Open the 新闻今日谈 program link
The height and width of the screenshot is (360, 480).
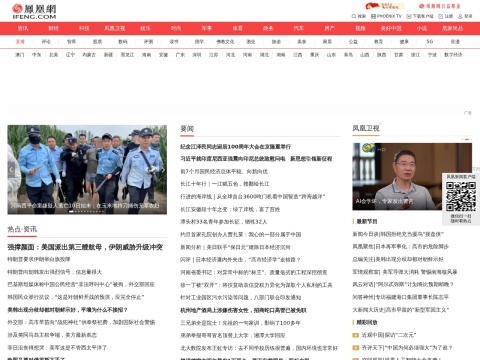[x=398, y=234]
